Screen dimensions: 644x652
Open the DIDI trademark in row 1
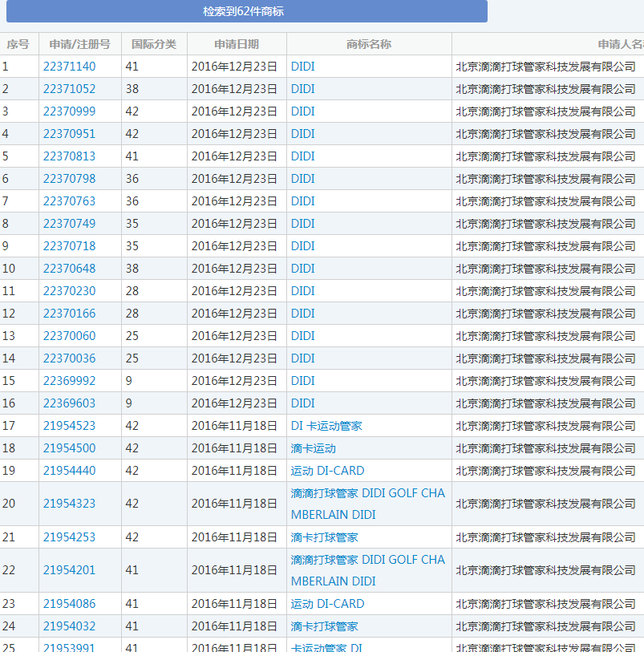coord(302,67)
